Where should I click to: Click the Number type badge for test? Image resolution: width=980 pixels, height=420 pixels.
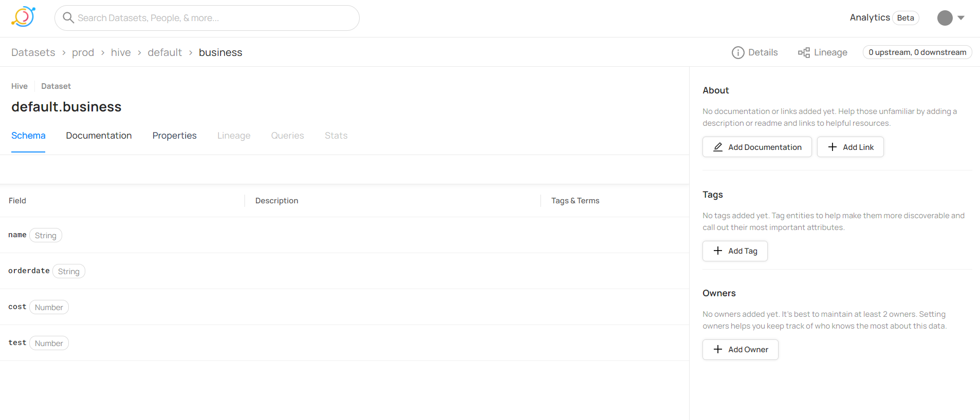pos(49,343)
